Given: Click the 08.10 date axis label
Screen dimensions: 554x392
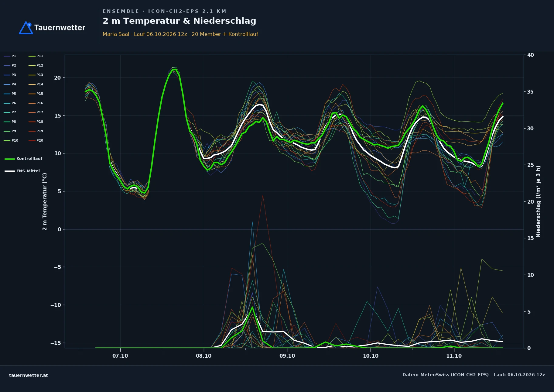Looking at the screenshot, I should [204, 356].
